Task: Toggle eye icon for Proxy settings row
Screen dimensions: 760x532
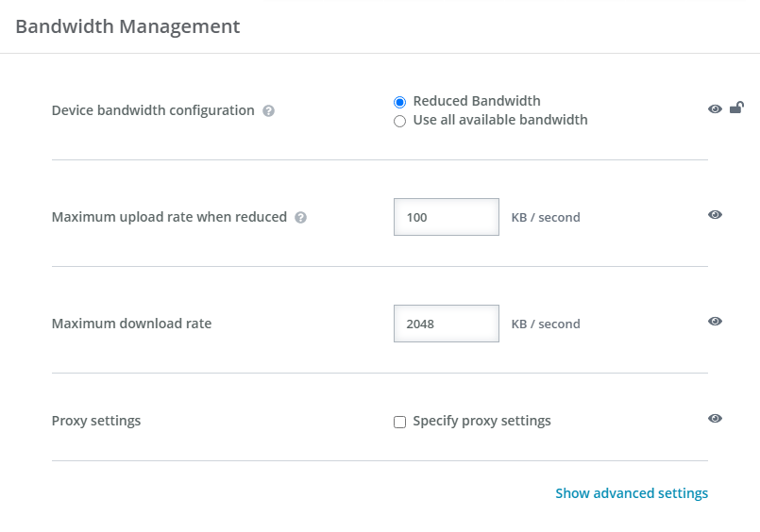Action: click(x=715, y=419)
